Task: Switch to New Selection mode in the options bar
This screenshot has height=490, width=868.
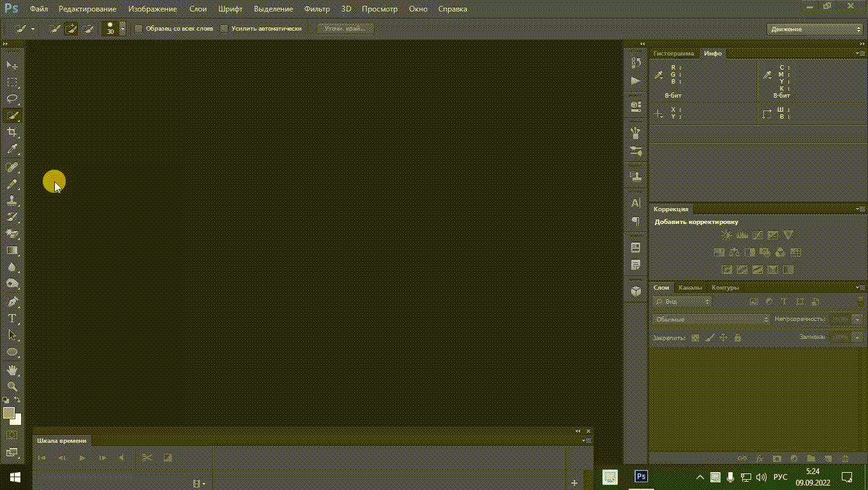Action: (55, 29)
